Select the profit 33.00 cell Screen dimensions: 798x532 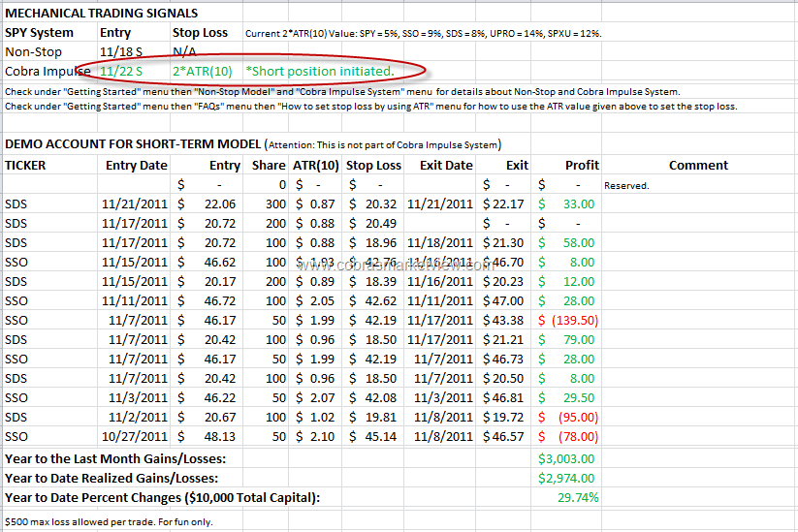coord(566,203)
